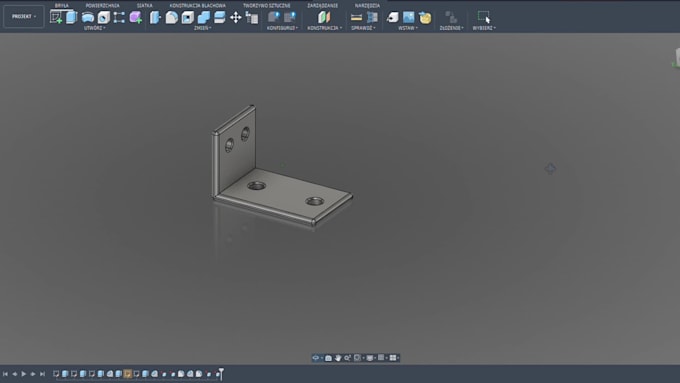The width and height of the screenshot is (680, 383).
Task: Expand the SPRAWDŹ dropdown menu
Action: tap(363, 28)
